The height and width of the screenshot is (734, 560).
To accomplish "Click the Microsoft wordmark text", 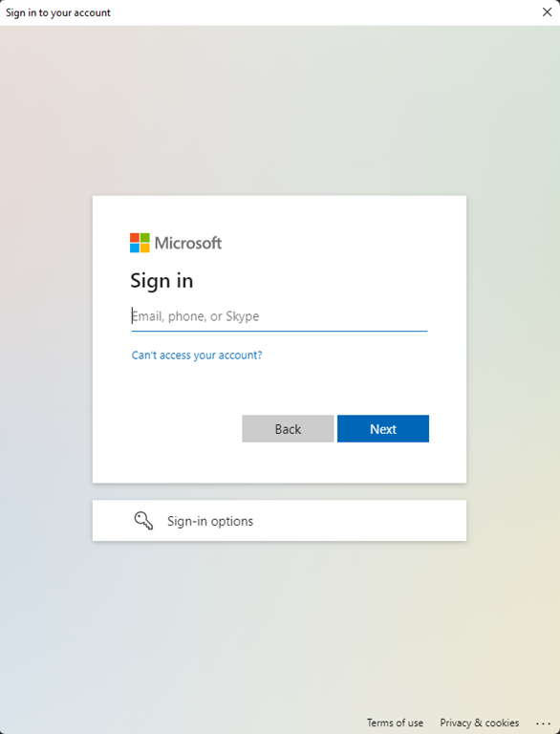I will (x=188, y=243).
